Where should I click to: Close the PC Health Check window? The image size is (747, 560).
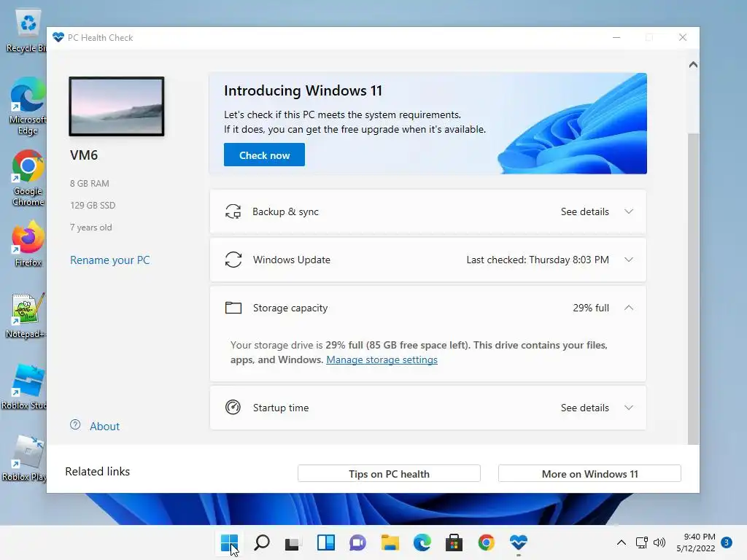coord(683,37)
